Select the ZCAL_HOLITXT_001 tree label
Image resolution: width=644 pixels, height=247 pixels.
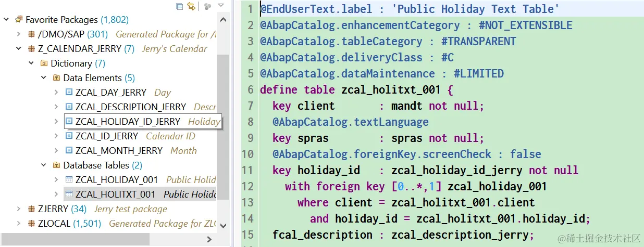click(115, 194)
